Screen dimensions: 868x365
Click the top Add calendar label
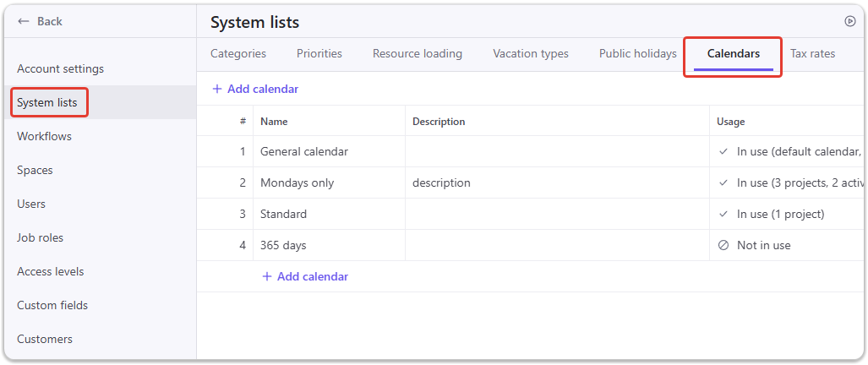click(x=263, y=89)
